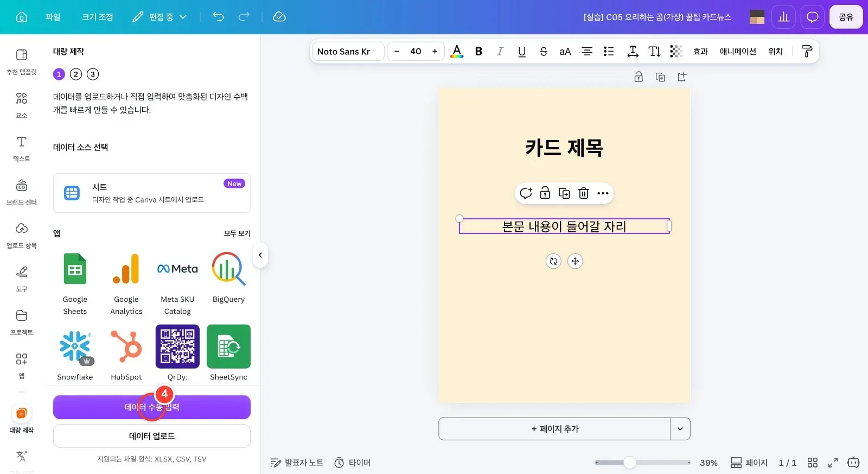Select the HubSpot app
The width and height of the screenshot is (868, 474).
pos(126,353)
